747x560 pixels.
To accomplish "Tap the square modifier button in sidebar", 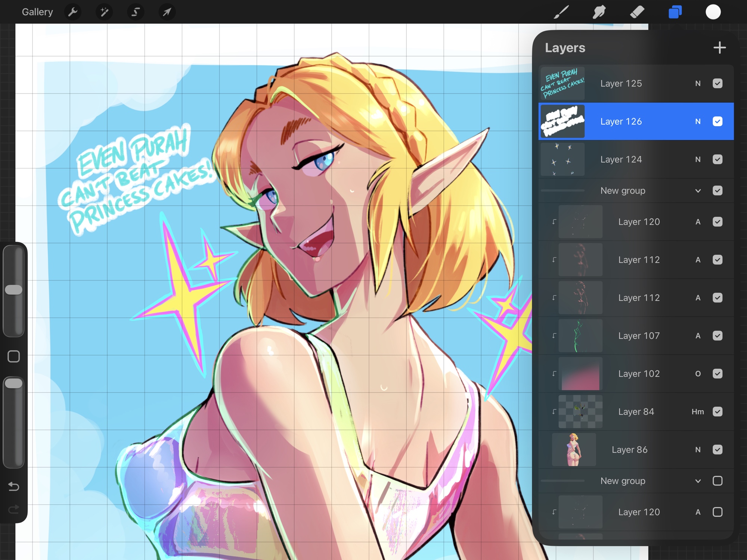I will click(x=14, y=357).
